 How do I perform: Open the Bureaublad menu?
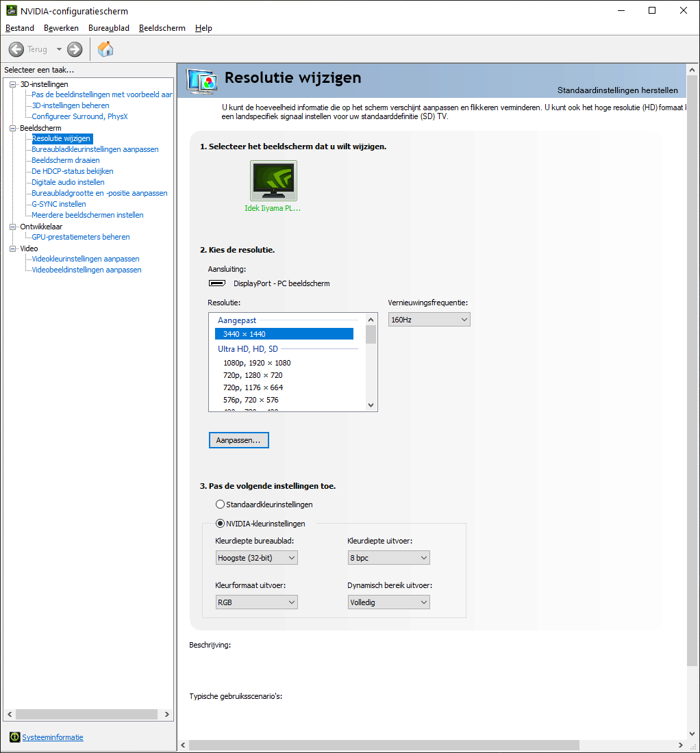tap(109, 28)
